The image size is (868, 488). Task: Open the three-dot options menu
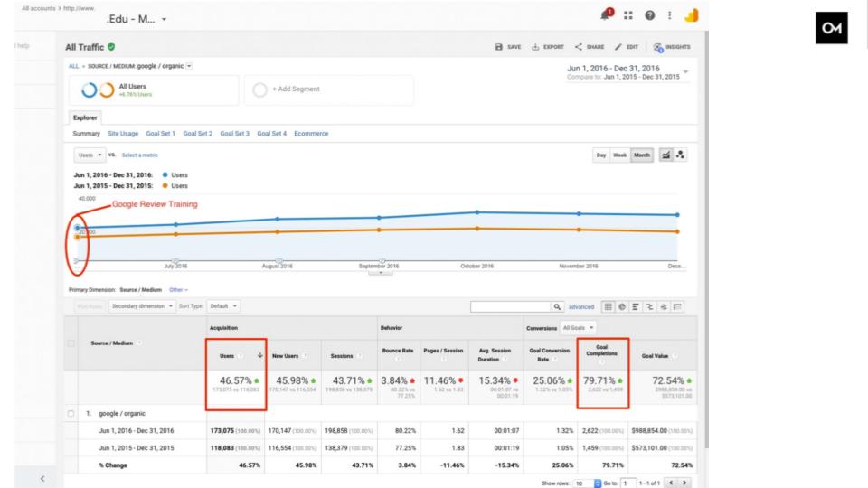pyautogui.click(x=669, y=15)
